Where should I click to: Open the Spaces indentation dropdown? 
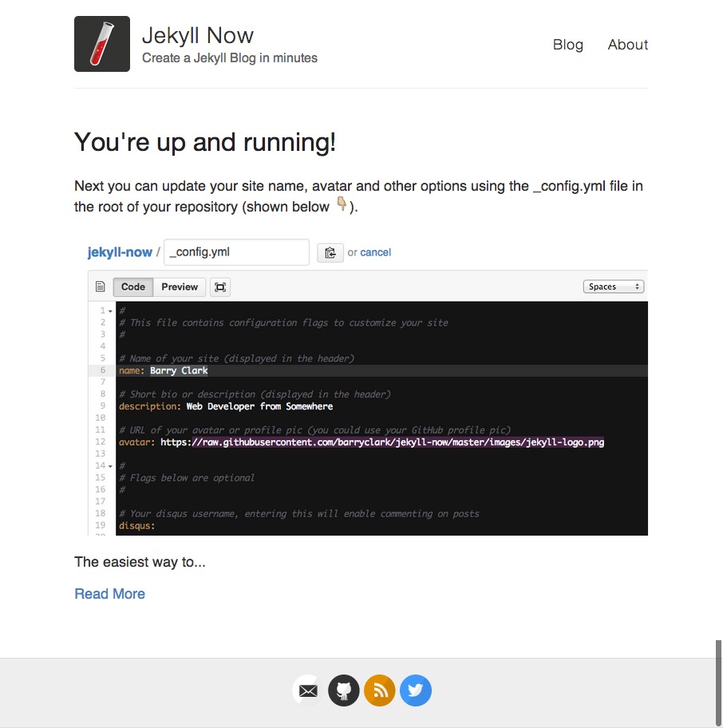pyautogui.click(x=614, y=287)
